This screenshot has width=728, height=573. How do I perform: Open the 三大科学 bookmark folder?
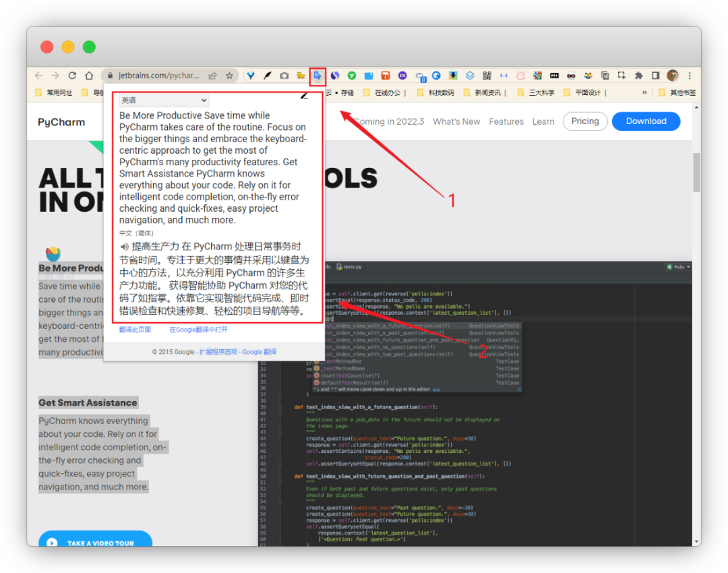[537, 92]
